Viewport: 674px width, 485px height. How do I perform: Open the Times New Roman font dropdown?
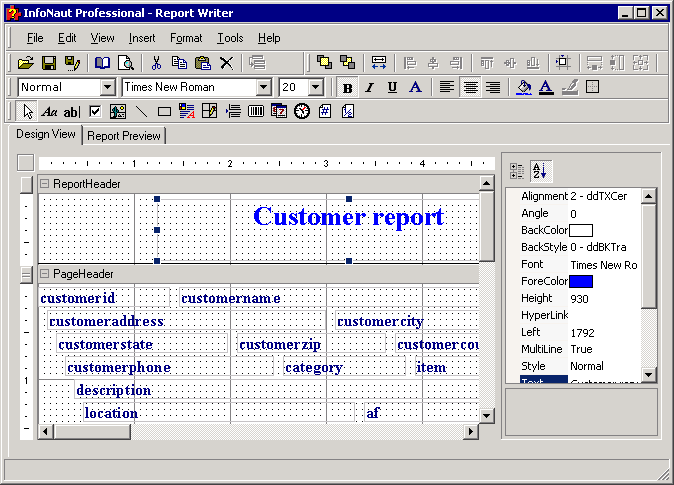coord(263,88)
